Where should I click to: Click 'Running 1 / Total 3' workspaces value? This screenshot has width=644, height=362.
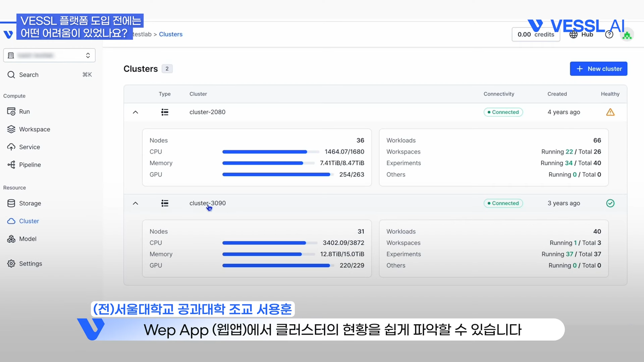[575, 243]
